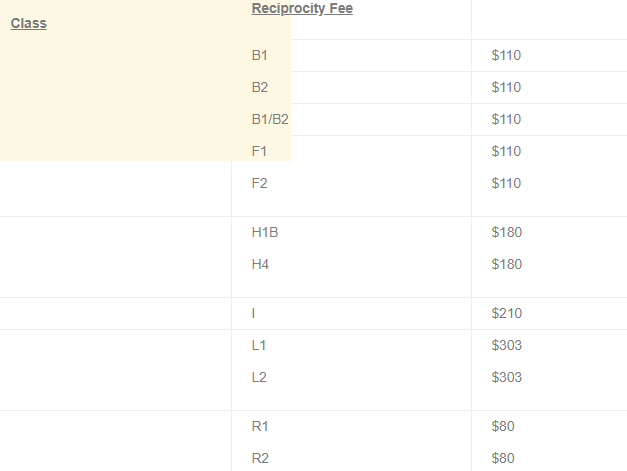
Task: Select the L2 visa class cell
Action: pos(259,377)
